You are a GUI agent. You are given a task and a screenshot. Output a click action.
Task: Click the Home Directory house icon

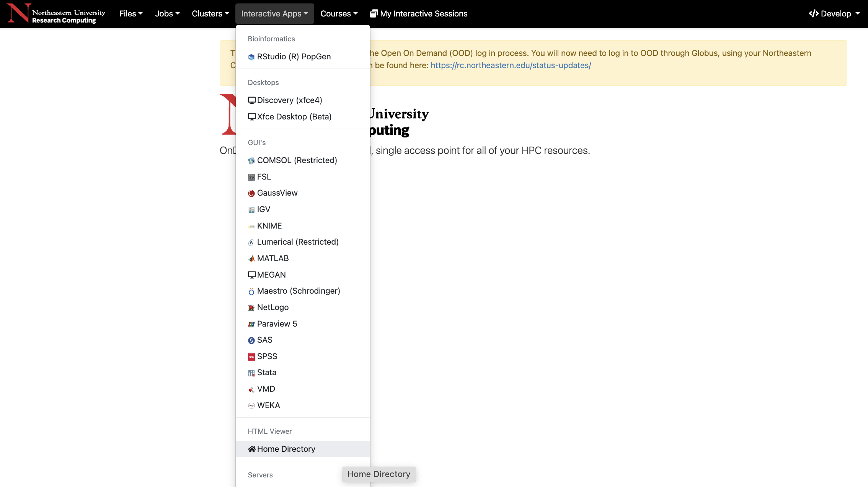(x=252, y=449)
